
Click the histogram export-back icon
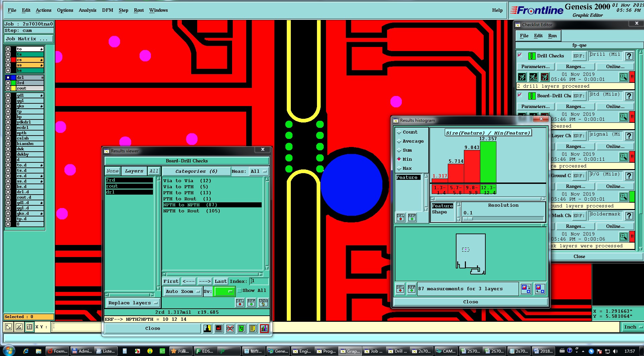(540, 289)
